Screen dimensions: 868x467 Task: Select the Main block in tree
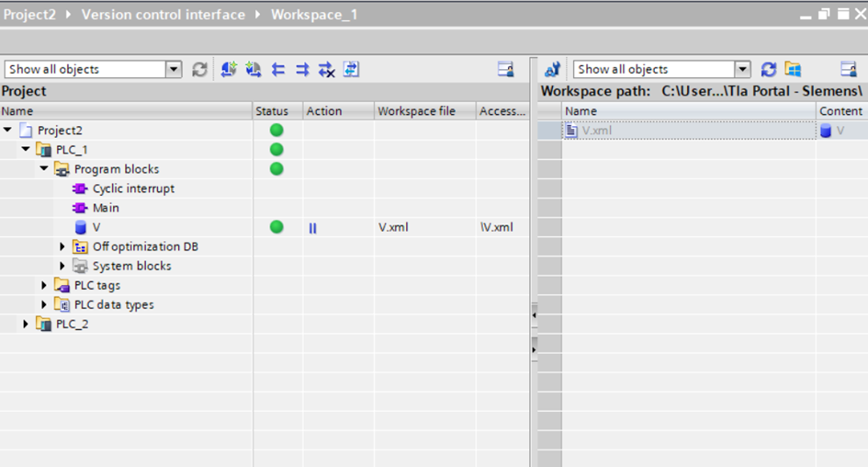click(x=106, y=208)
